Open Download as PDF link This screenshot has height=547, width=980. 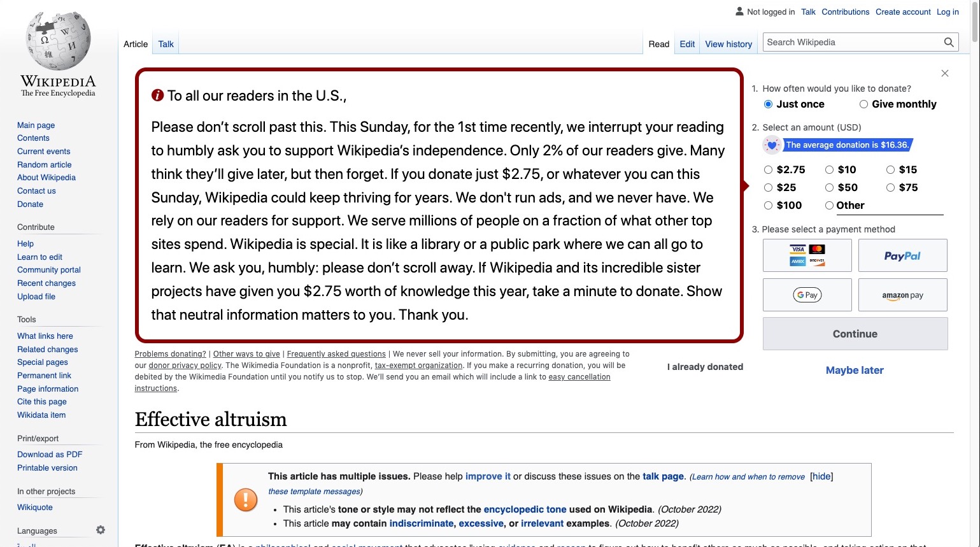[x=50, y=455]
